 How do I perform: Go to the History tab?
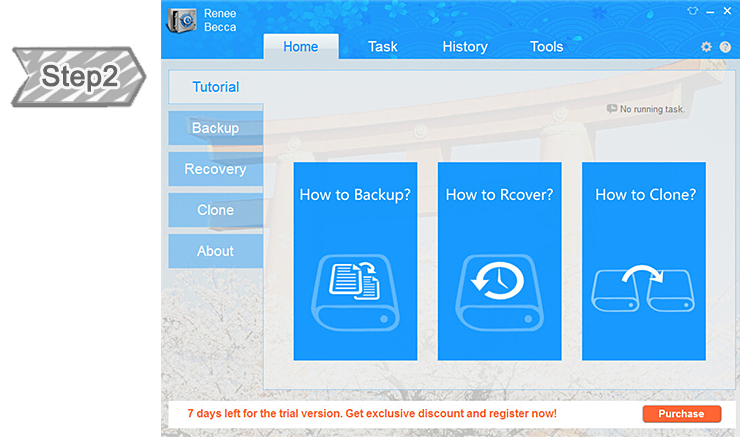pos(465,47)
